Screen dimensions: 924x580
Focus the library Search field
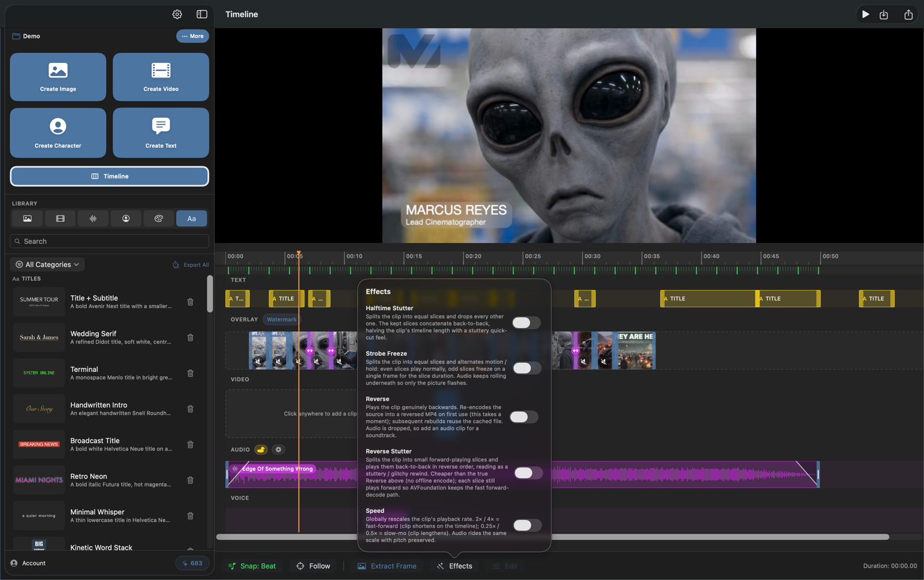[x=109, y=241]
